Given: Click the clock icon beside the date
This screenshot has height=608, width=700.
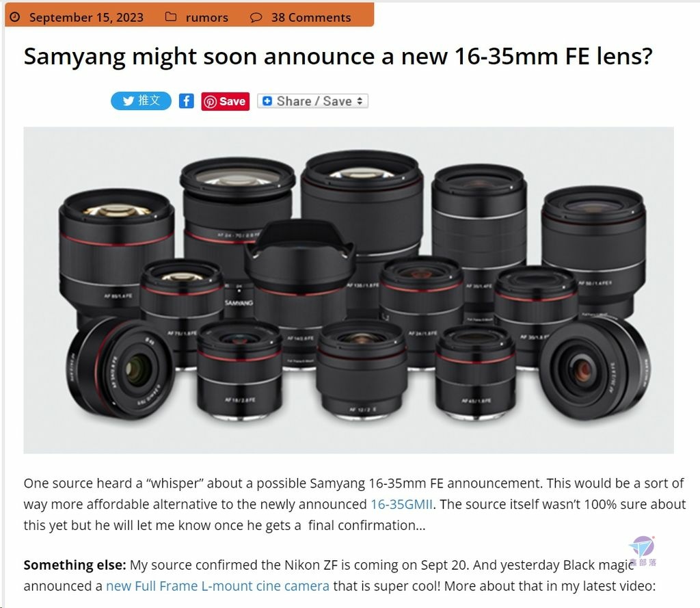Looking at the screenshot, I should 15,17.
